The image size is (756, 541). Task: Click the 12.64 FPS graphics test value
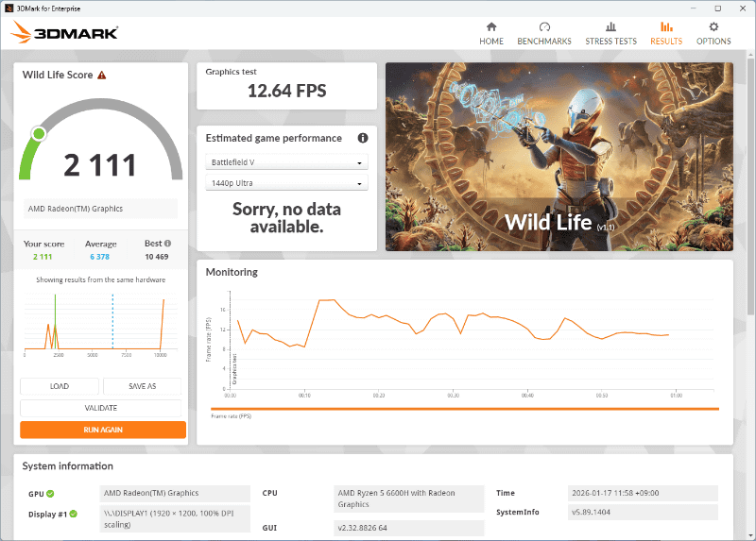pyautogui.click(x=287, y=91)
